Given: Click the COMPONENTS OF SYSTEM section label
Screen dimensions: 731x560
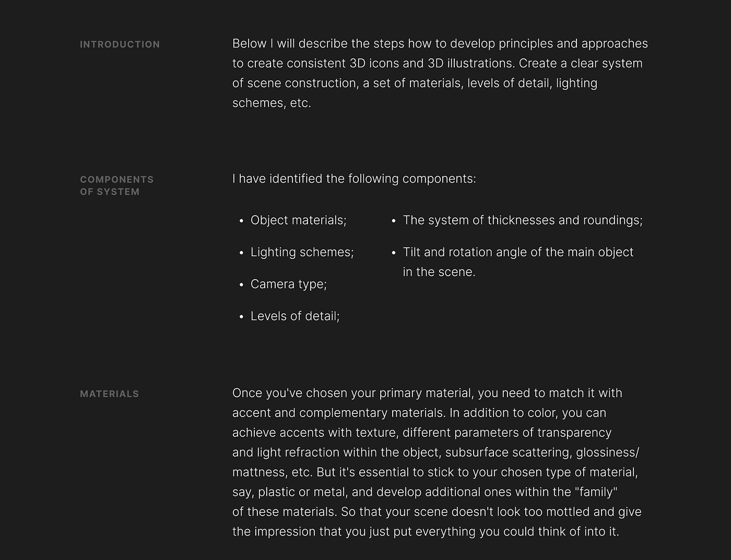Looking at the screenshot, I should click(x=116, y=186).
